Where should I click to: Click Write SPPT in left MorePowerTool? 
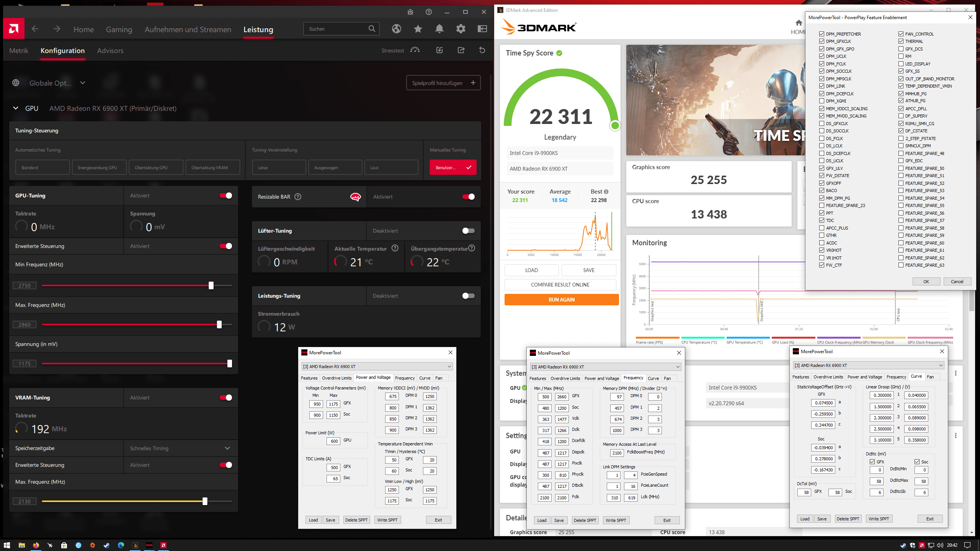coord(387,520)
